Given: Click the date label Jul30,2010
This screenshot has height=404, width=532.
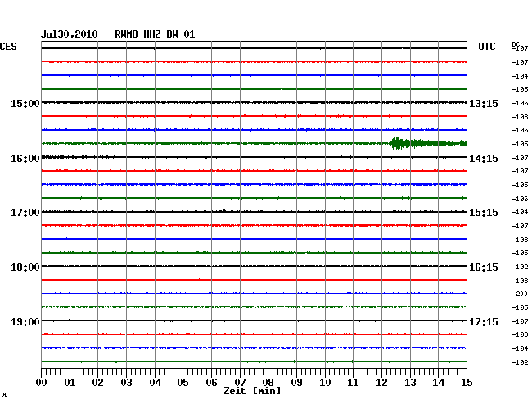Looking at the screenshot, I should pyautogui.click(x=70, y=34).
